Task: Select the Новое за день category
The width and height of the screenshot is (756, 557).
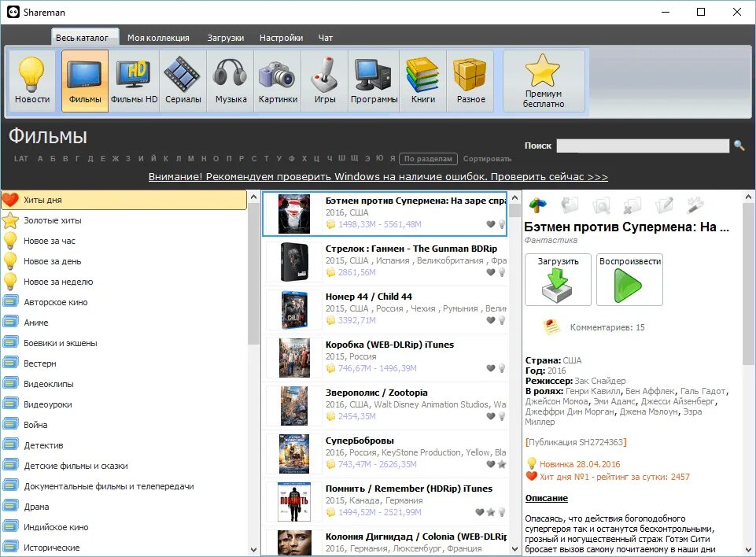Action: (124, 261)
